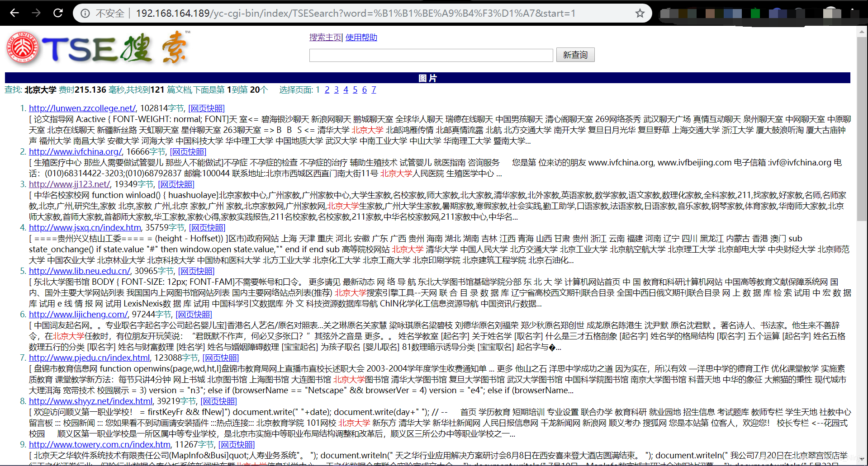This screenshot has width=868, height=466.
Task: Open the http://www.towery.com.cn/index.htm result
Action: (x=99, y=444)
